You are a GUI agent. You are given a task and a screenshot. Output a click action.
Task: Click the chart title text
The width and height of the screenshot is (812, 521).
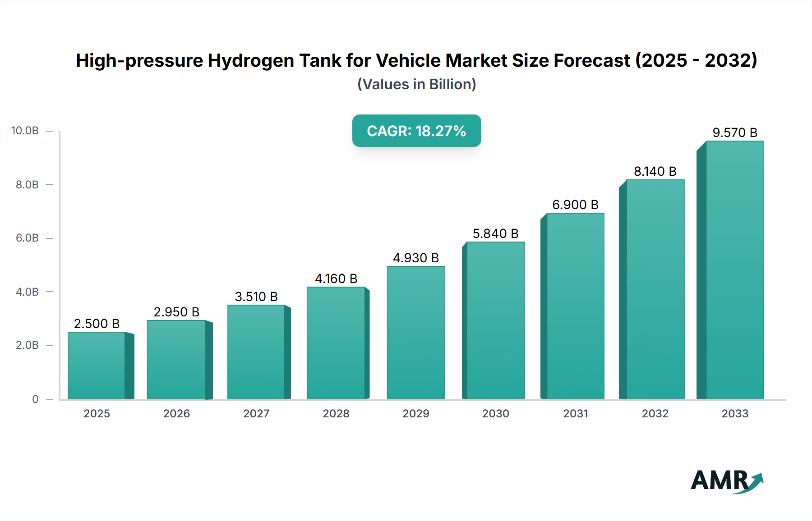(x=416, y=60)
